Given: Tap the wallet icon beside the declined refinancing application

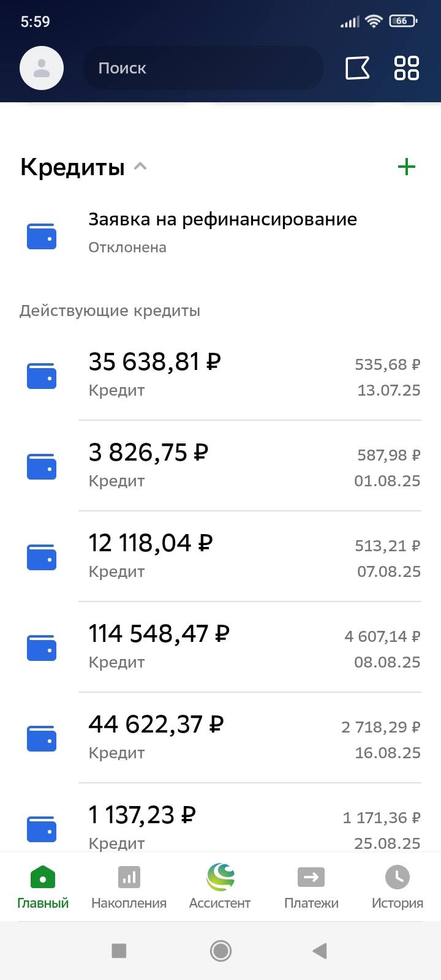Looking at the screenshot, I should click(41, 236).
